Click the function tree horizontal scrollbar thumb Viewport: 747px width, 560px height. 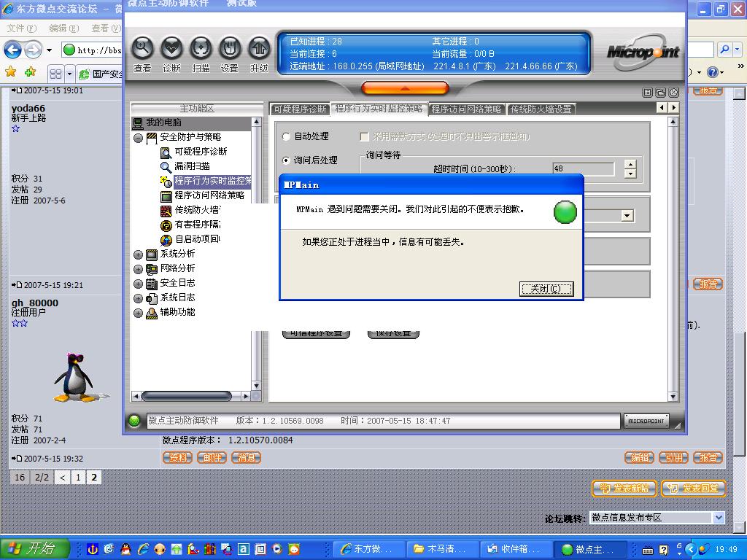[x=186, y=396]
